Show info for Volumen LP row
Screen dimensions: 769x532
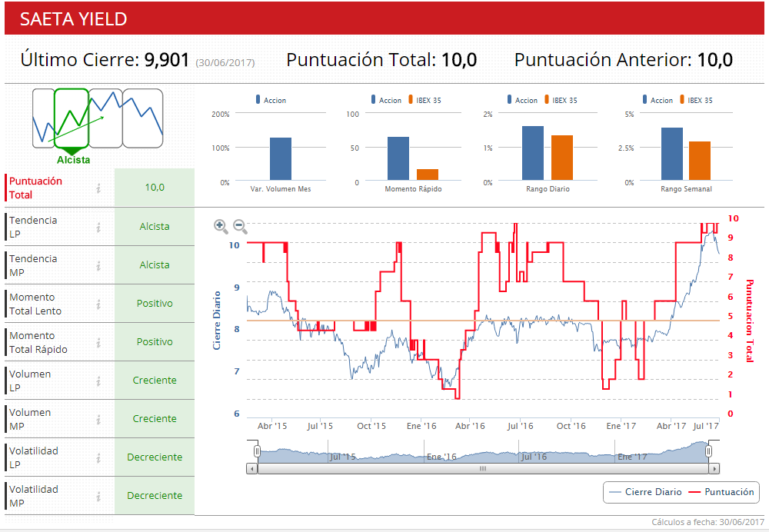pyautogui.click(x=98, y=381)
